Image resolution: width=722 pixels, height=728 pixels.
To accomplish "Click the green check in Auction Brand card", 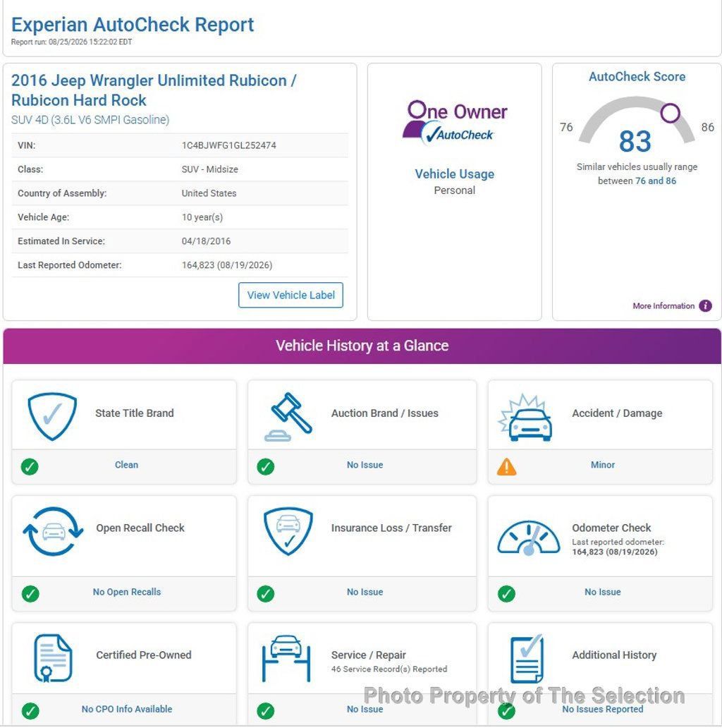I will 266,466.
